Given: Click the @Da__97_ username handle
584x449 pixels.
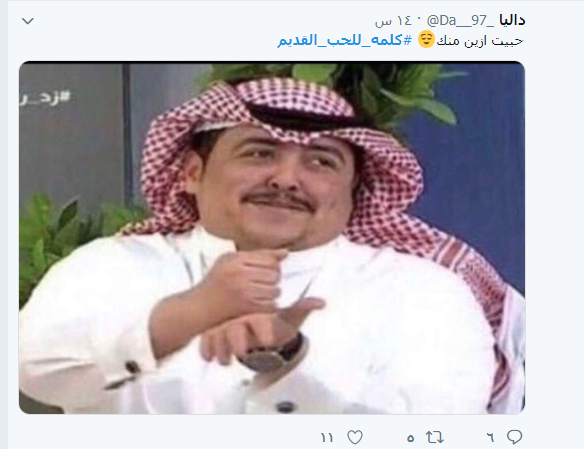Looking at the screenshot, I should pos(458,21).
